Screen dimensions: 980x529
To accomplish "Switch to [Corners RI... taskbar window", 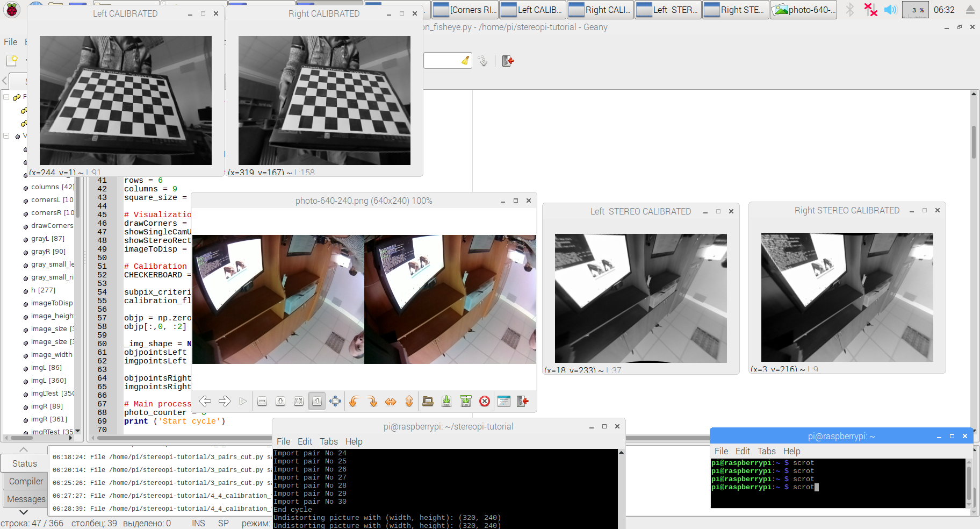I will pyautogui.click(x=465, y=10).
